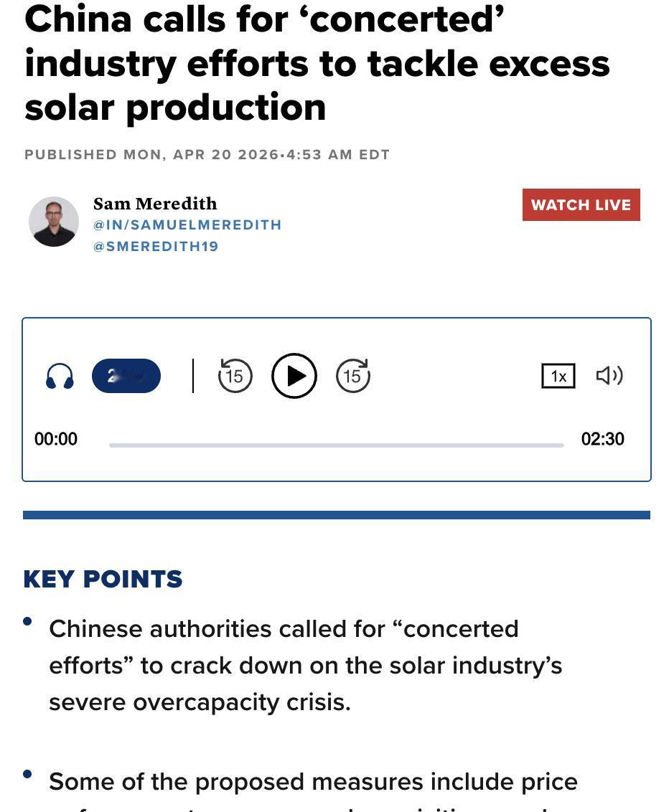Screen dimensions: 669x812
Task: Rewind audio 15 seconds
Action: tap(235, 376)
